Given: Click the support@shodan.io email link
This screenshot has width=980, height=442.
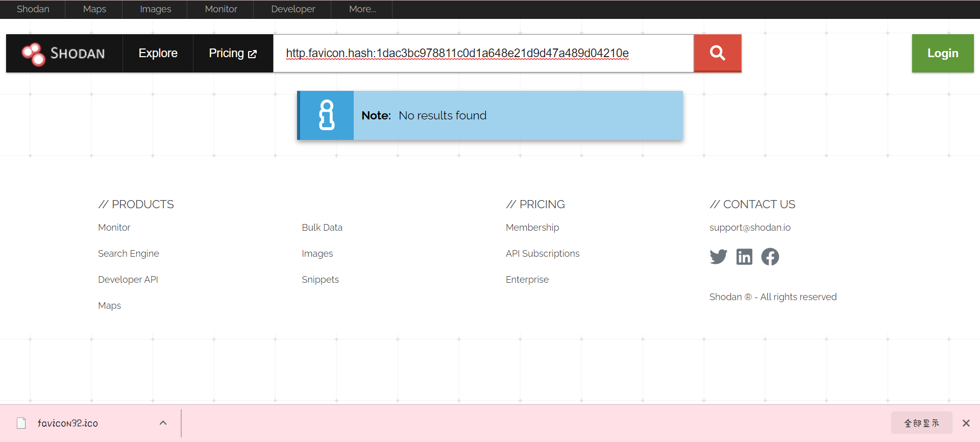Looking at the screenshot, I should [x=750, y=228].
